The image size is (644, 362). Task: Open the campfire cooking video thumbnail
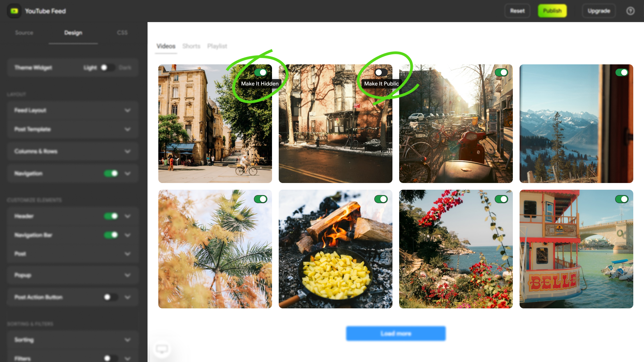(335, 249)
